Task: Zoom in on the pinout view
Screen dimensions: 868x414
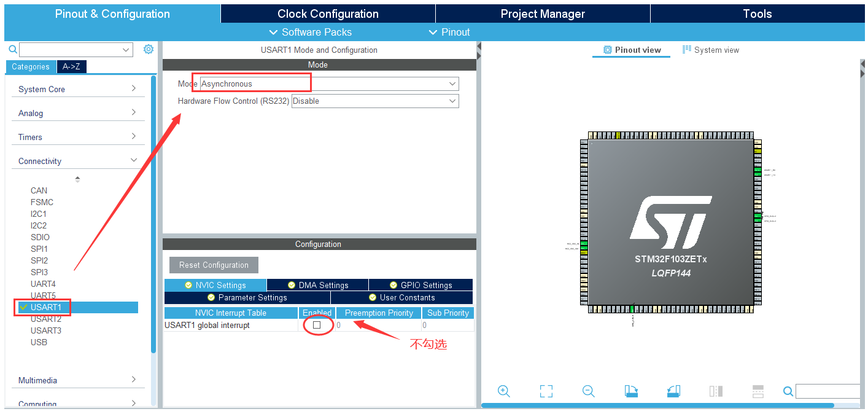Action: point(504,391)
